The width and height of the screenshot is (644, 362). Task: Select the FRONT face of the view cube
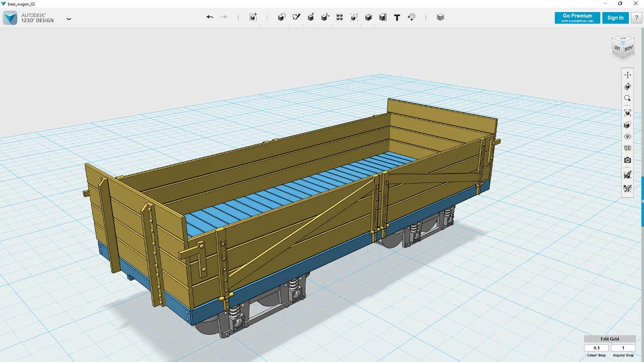pyautogui.click(x=629, y=49)
